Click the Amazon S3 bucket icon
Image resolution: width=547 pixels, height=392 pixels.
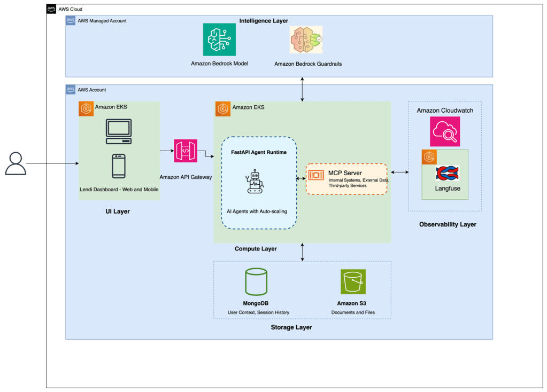pos(353,281)
